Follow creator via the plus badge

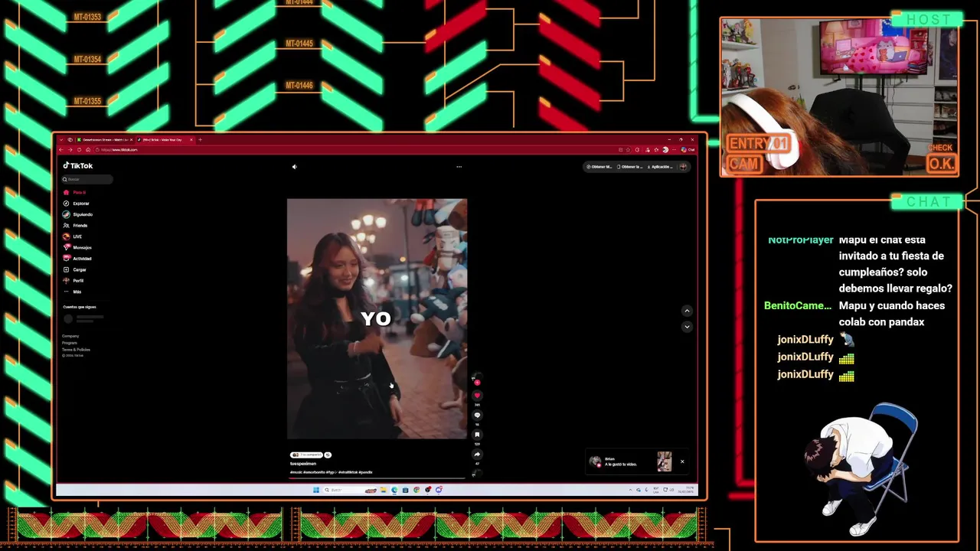tap(477, 383)
